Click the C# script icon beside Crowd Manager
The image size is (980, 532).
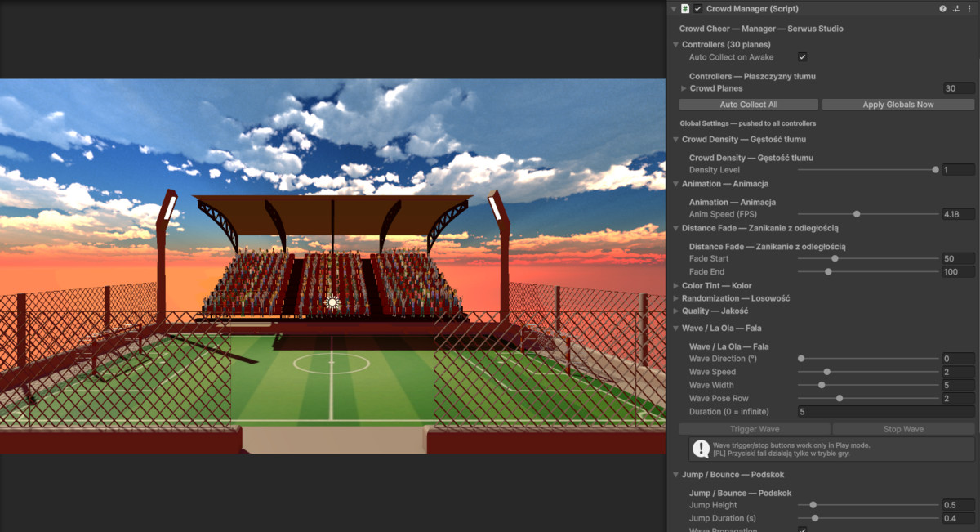point(686,8)
